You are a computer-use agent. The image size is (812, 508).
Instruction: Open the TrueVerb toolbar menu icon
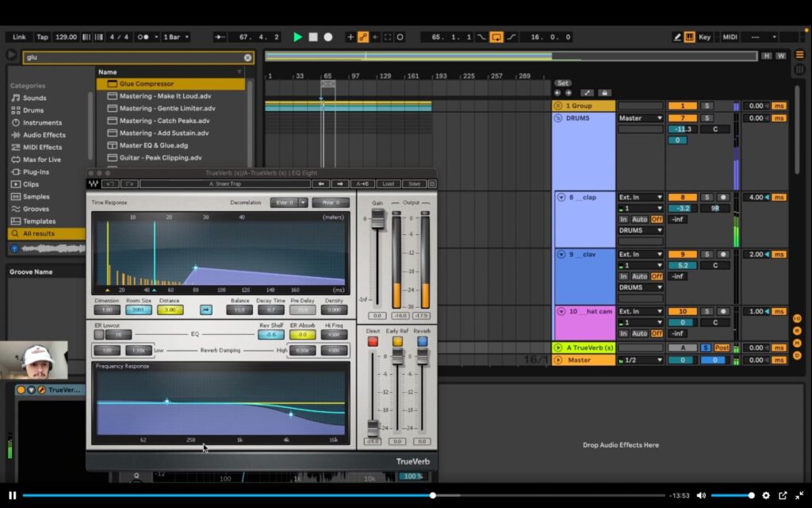[x=432, y=183]
